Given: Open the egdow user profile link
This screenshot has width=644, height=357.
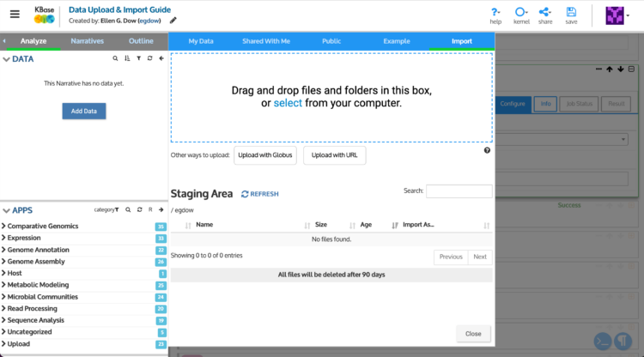Looking at the screenshot, I should 149,21.
